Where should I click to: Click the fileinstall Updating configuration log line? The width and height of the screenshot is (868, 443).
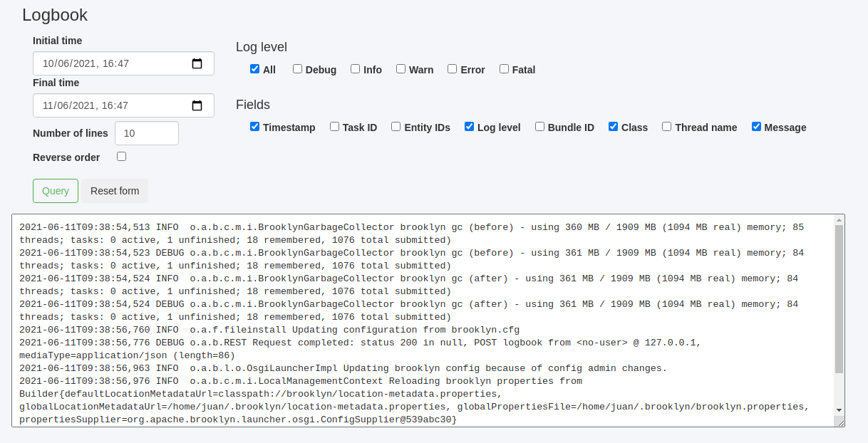point(269,330)
